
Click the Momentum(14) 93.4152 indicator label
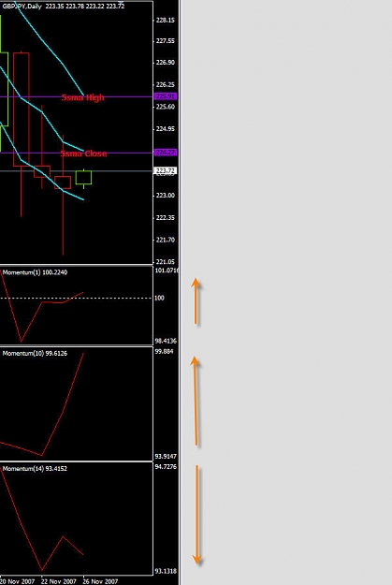coord(35,469)
